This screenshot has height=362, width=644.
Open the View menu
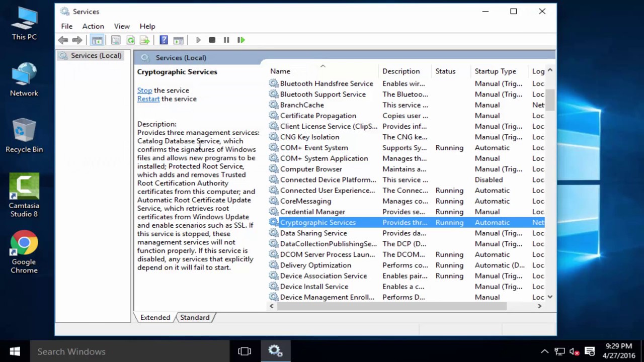tap(122, 26)
